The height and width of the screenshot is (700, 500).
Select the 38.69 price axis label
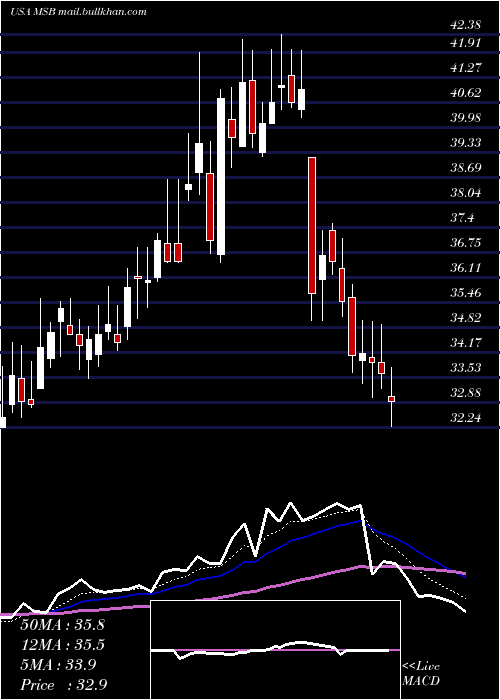466,168
